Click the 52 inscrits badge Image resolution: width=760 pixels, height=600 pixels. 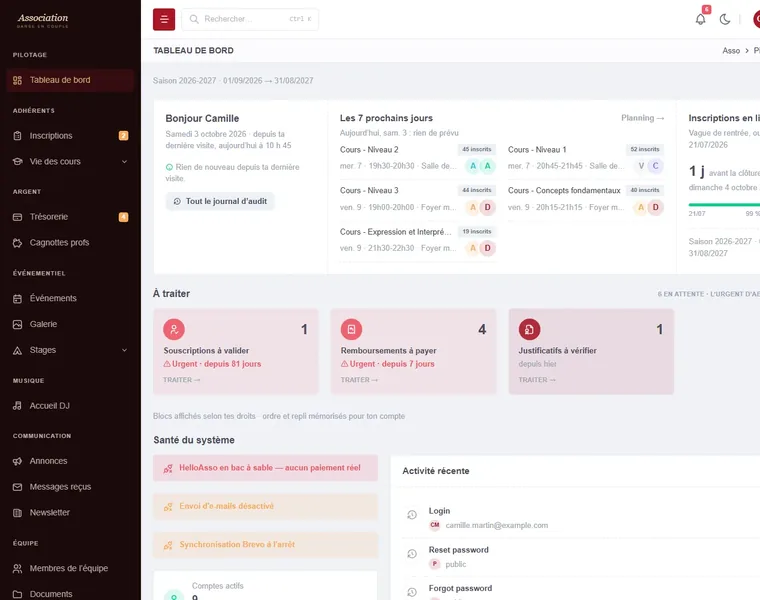[x=645, y=149]
